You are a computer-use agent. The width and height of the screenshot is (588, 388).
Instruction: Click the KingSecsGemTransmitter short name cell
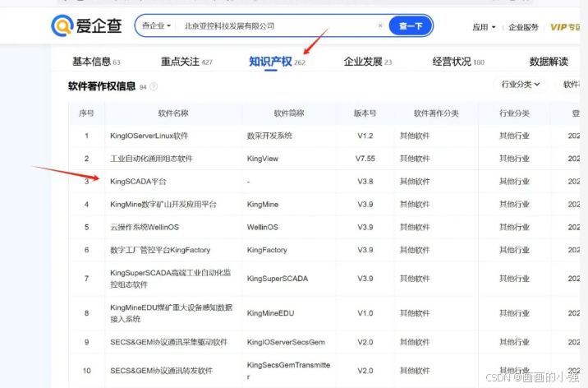[x=288, y=371]
